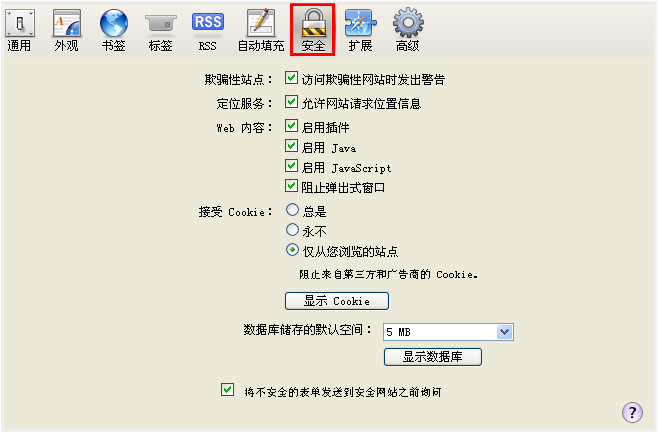Choose the 永不 cookie radio option
The image size is (659, 434).
click(293, 230)
